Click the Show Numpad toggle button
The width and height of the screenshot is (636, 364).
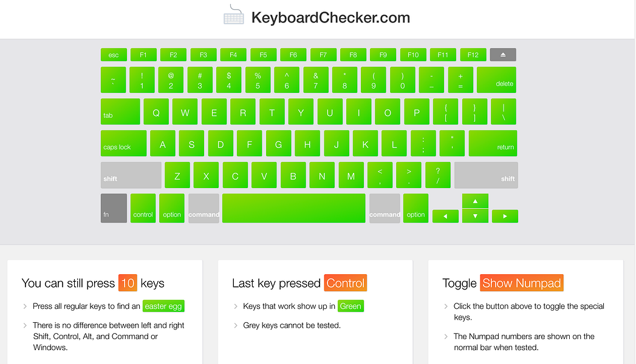click(x=521, y=283)
